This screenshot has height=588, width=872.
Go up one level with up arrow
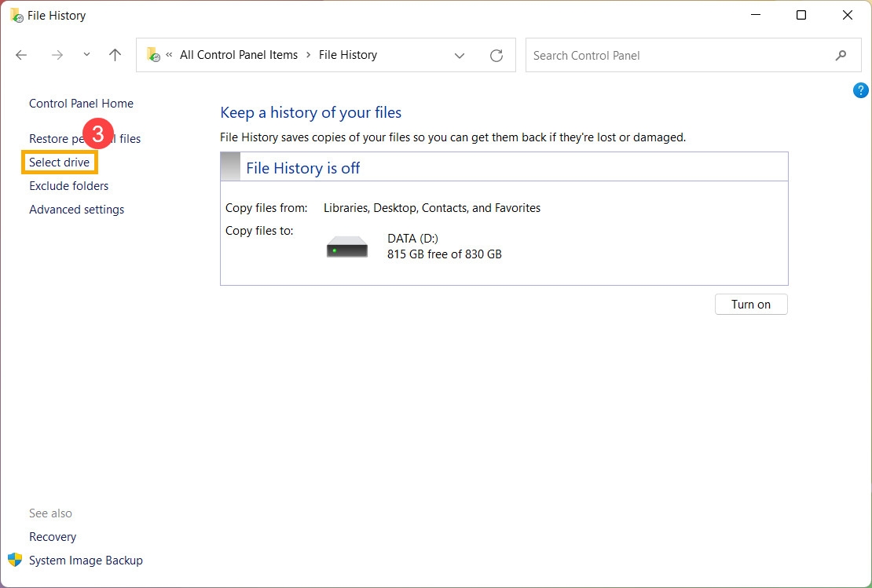[115, 55]
